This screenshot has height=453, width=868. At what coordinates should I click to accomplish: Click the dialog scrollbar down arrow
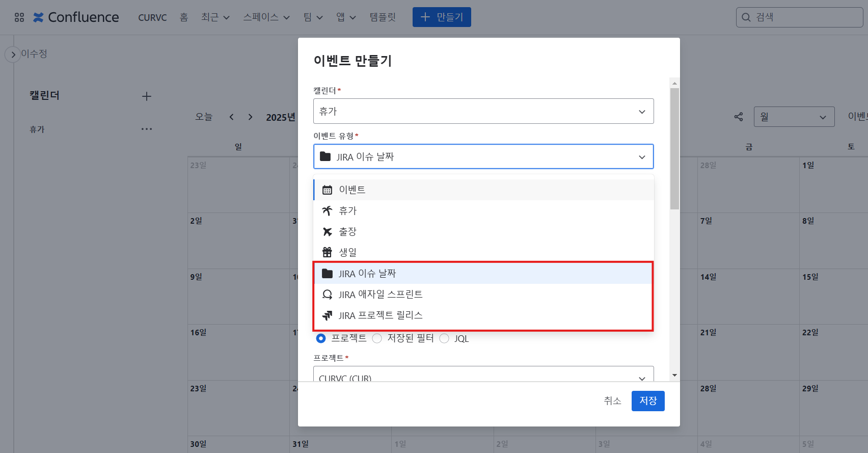[674, 376]
